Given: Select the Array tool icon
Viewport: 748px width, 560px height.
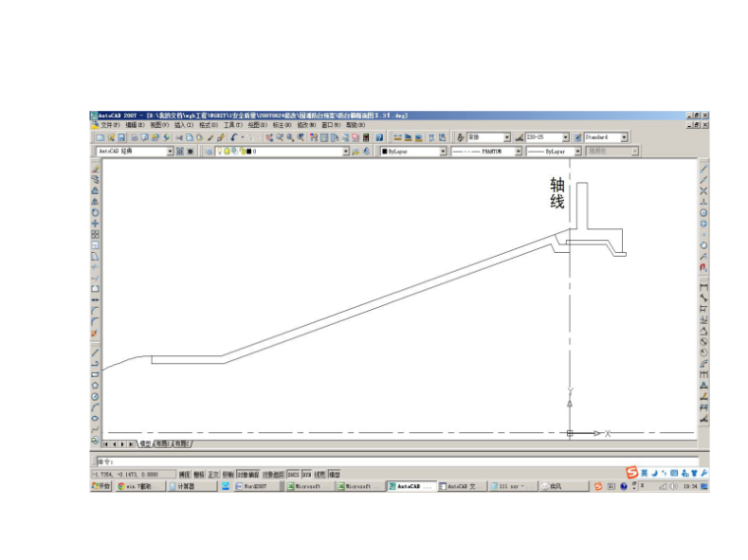Looking at the screenshot, I should coord(95,234).
